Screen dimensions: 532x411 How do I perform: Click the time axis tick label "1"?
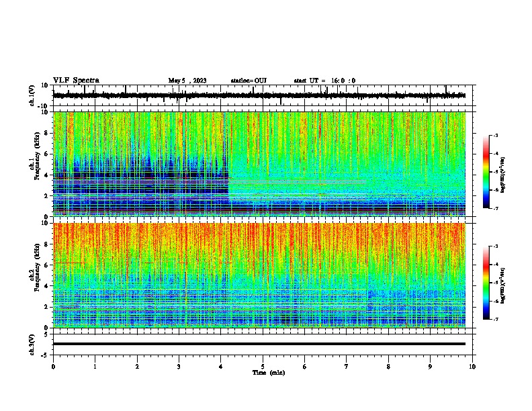[x=95, y=367]
